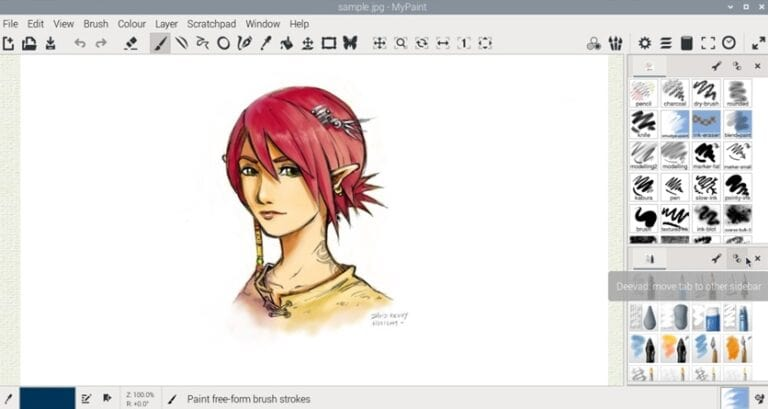This screenshot has height=409, width=768.
Task: Select the rotate view tool
Action: 422,43
